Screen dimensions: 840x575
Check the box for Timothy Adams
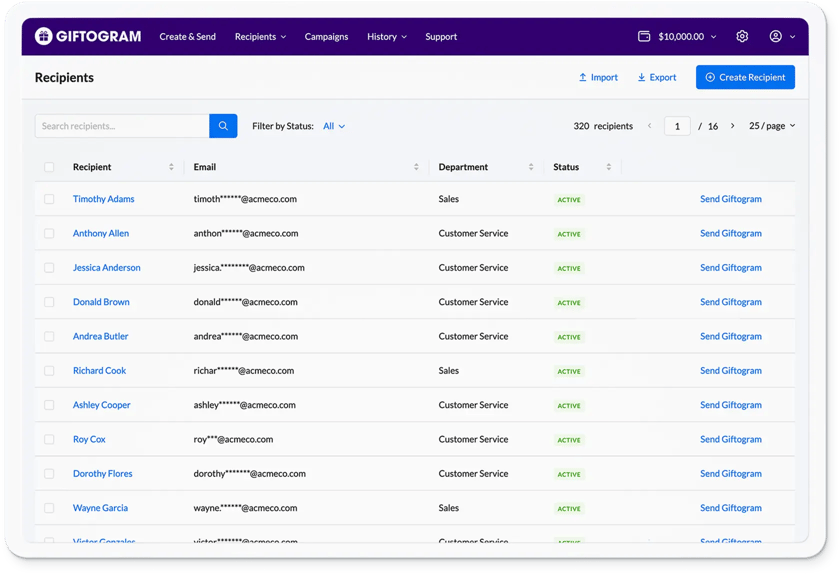(x=49, y=199)
